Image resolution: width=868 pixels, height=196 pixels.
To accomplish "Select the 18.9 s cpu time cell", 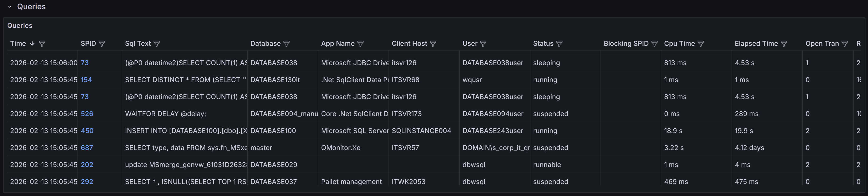I will (x=696, y=131).
